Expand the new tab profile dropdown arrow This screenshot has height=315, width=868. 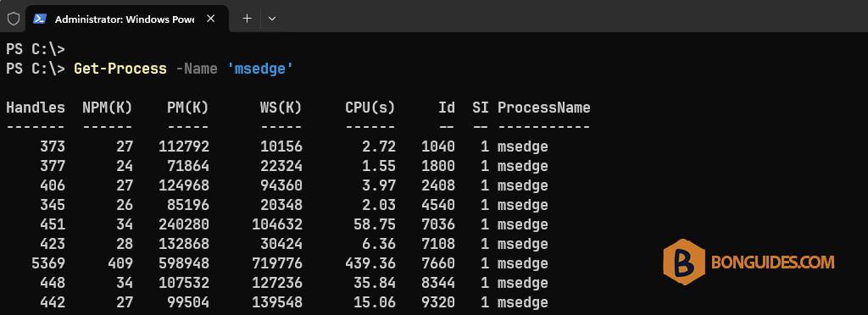[x=272, y=19]
